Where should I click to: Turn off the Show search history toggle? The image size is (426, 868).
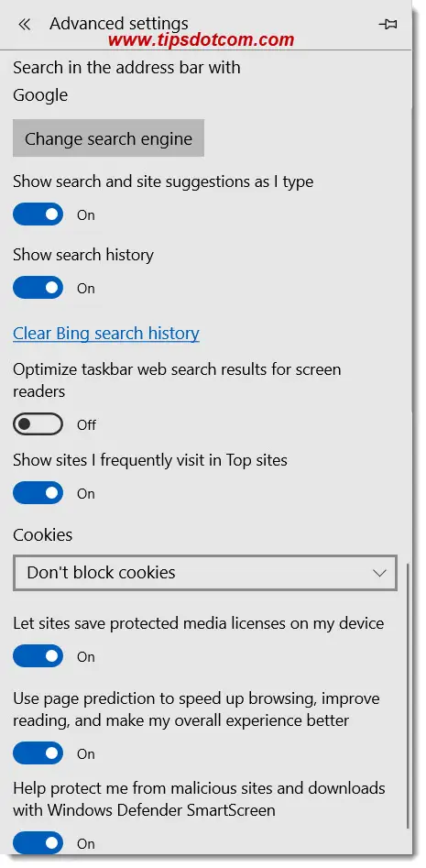pyautogui.click(x=38, y=288)
